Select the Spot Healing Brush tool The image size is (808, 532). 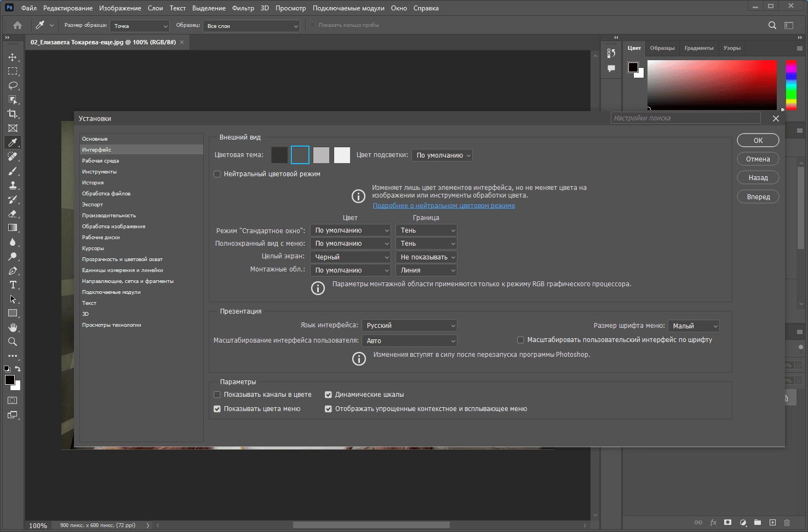coord(13,157)
